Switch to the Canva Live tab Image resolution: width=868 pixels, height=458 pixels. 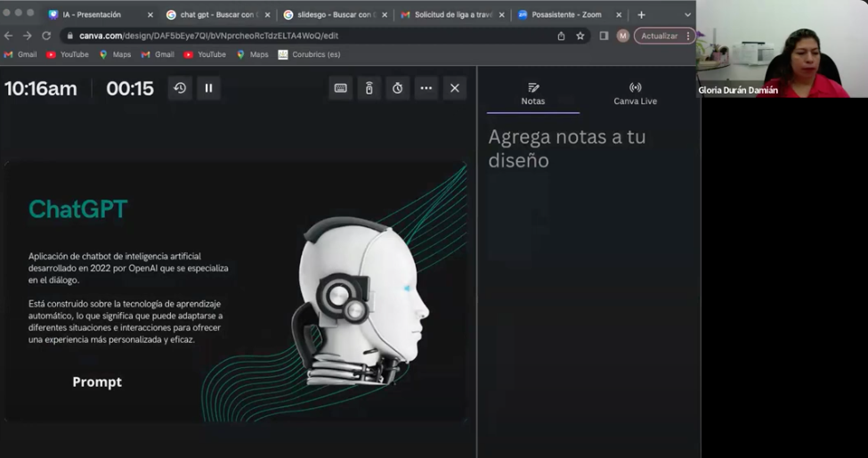[635, 94]
